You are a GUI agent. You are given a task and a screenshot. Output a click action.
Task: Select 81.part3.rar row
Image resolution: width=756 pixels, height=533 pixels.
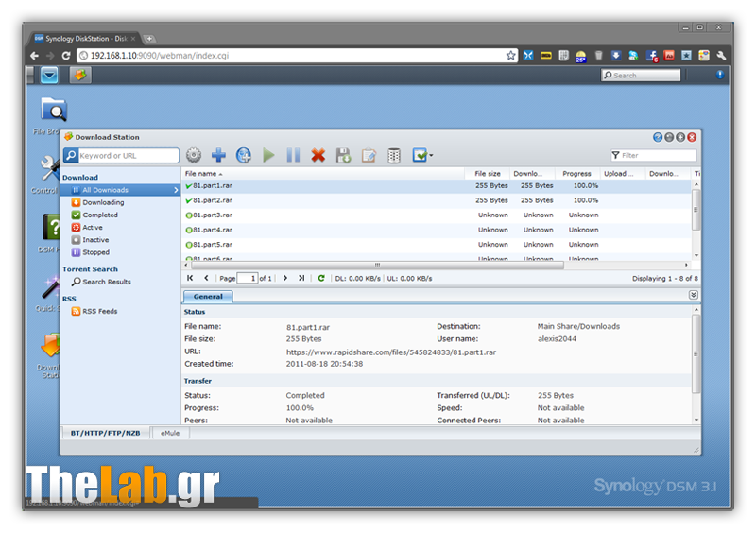(437, 215)
